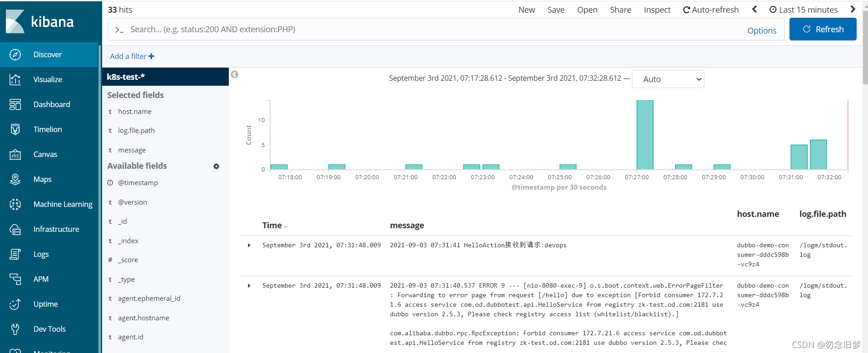Click the Discover menu label

(48, 54)
